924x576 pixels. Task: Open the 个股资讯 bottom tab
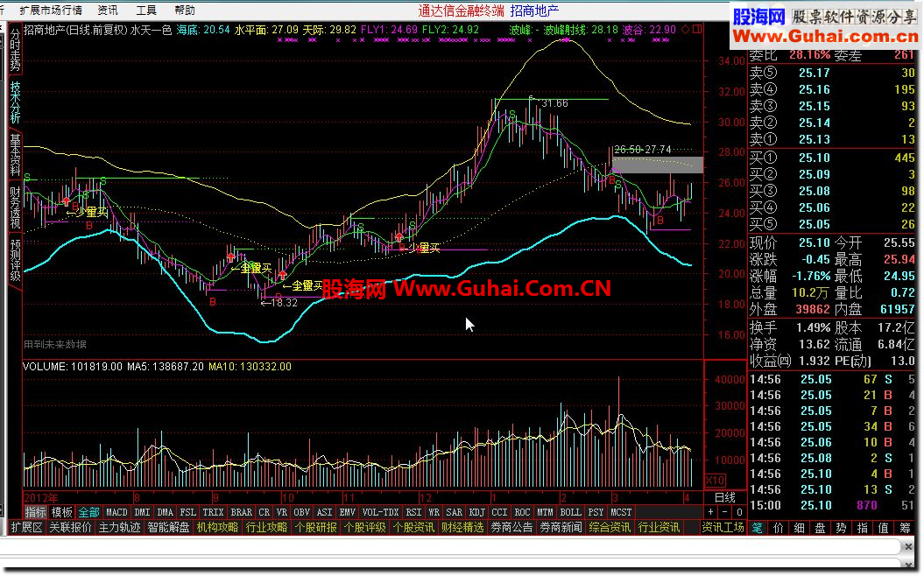413,528
